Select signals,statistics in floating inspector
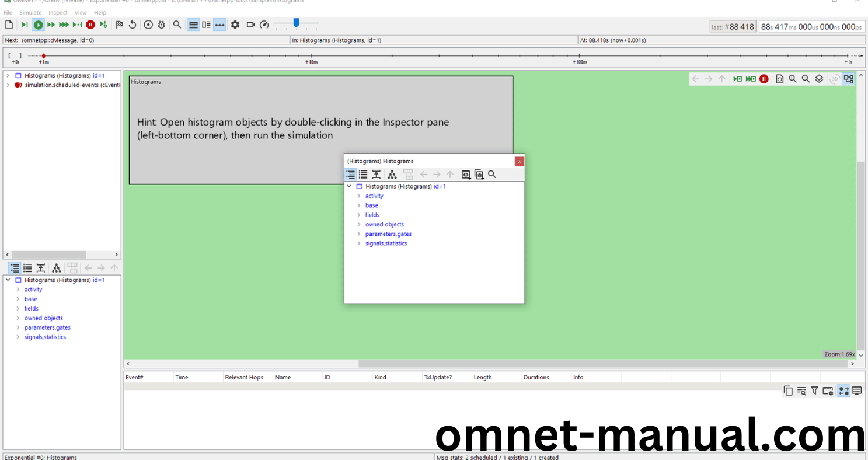Screen dimensions: 868x460 pyautogui.click(x=386, y=243)
